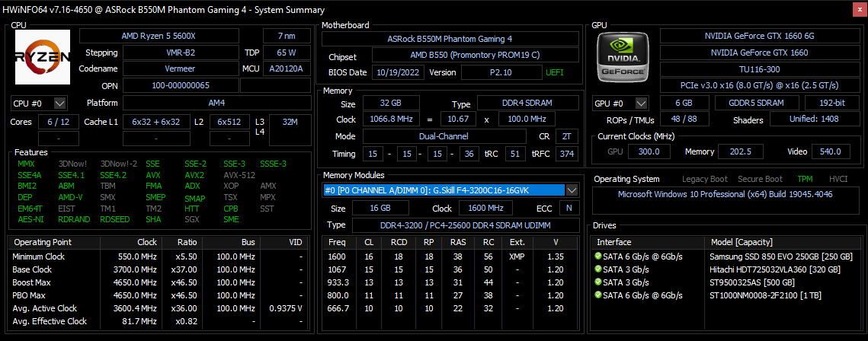
Task: Select the Minimum Clock operating point row
Action: [158, 257]
